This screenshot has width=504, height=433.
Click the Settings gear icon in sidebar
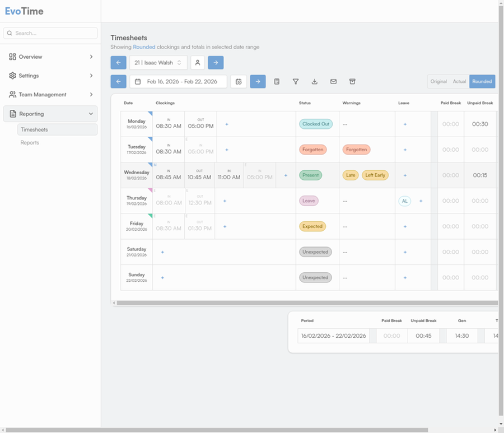12,76
